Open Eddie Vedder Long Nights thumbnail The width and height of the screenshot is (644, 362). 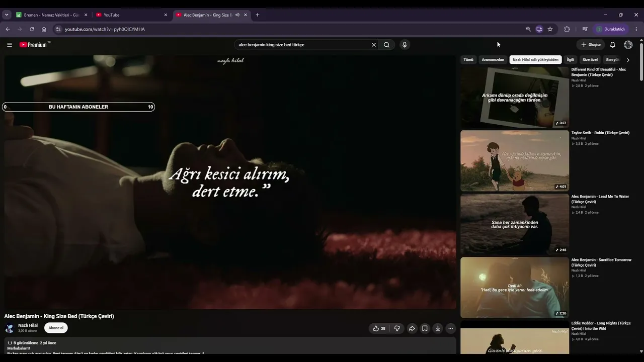[515, 337]
